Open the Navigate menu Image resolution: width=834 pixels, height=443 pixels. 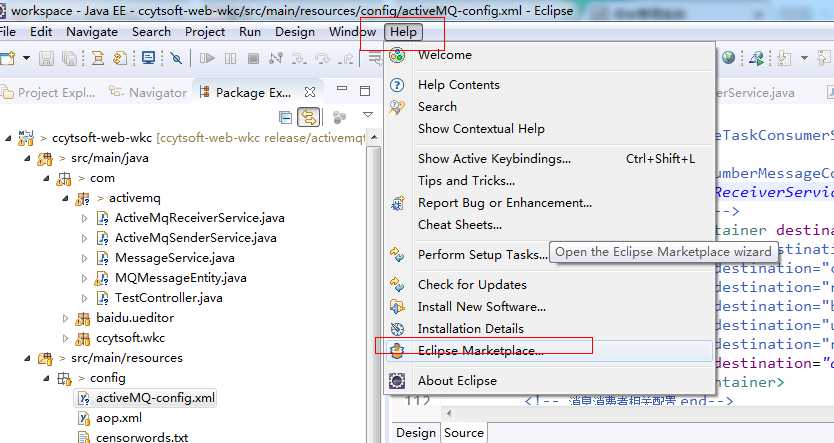91,32
